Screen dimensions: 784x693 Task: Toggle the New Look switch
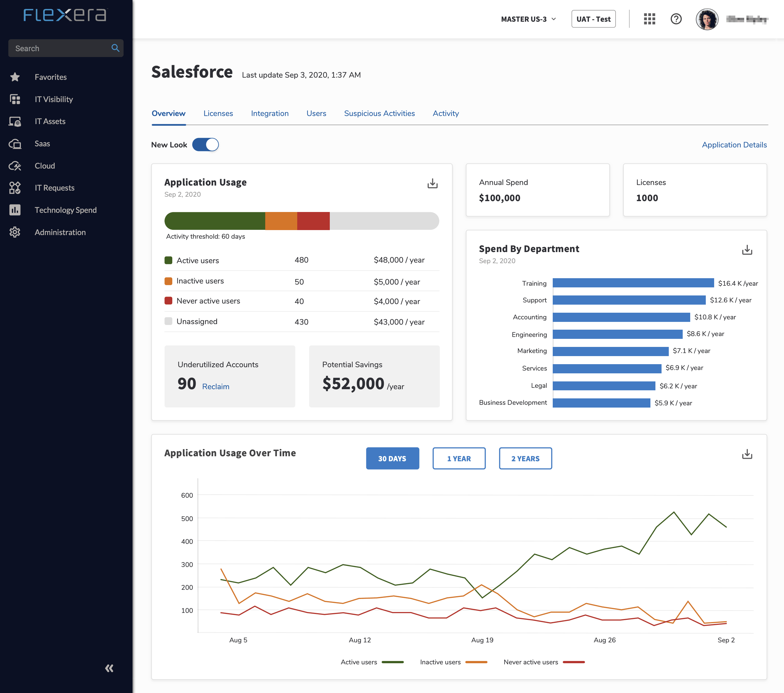click(206, 145)
